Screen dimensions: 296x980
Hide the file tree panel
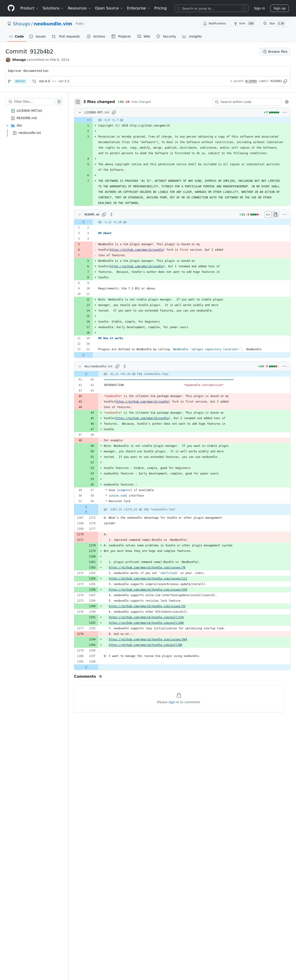(78, 102)
